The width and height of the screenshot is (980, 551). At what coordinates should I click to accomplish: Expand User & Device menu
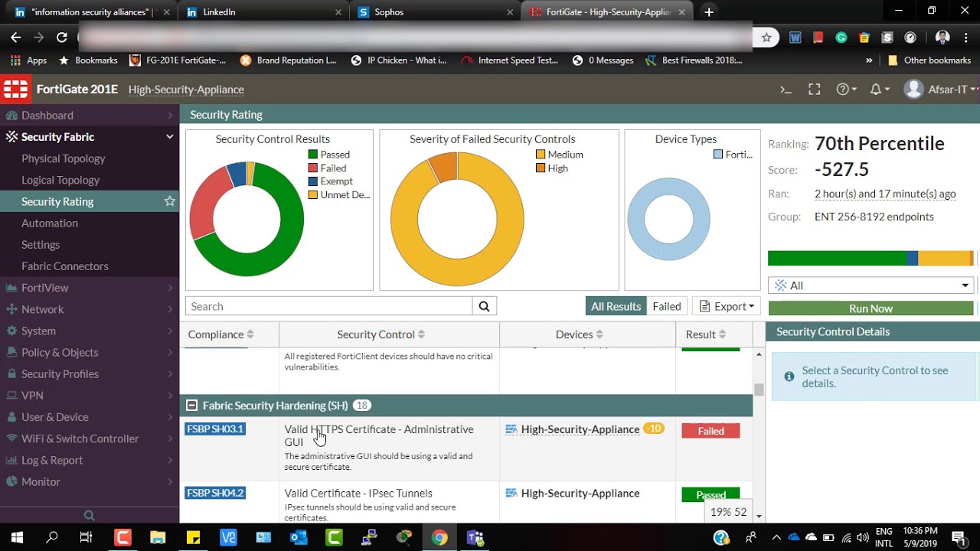90,417
